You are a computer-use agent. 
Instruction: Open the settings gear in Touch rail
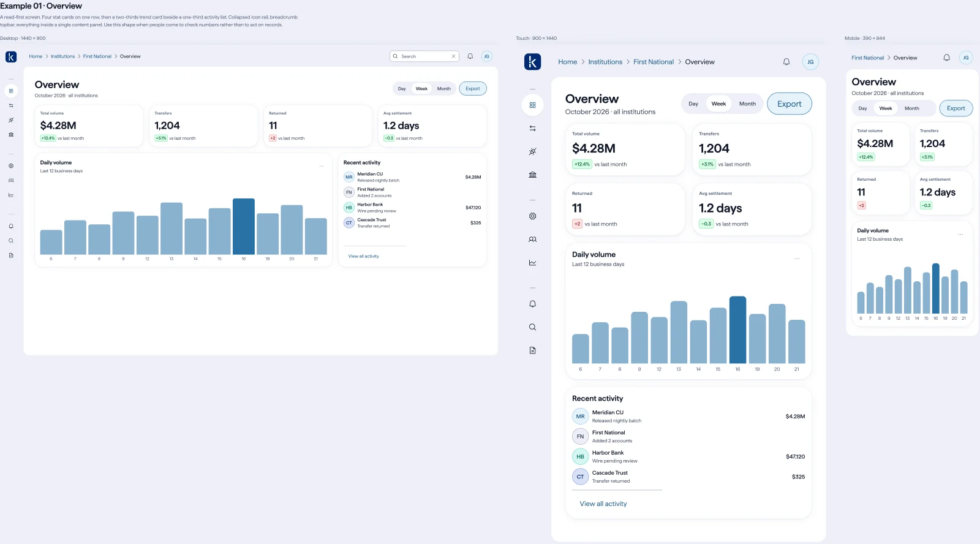[533, 216]
